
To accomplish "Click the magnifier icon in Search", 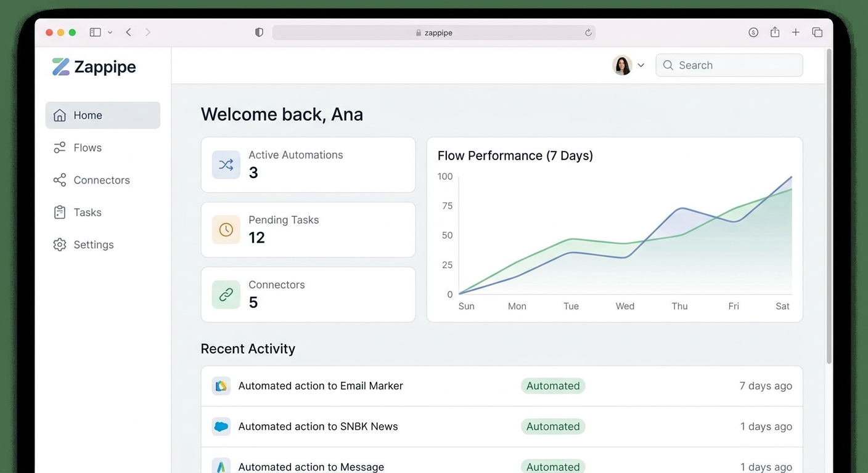I will coord(668,65).
